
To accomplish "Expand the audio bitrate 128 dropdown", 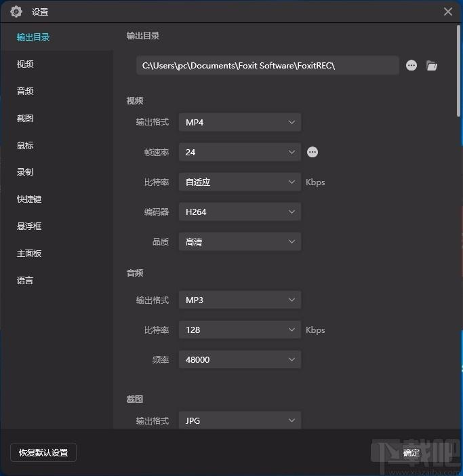I will [240, 330].
